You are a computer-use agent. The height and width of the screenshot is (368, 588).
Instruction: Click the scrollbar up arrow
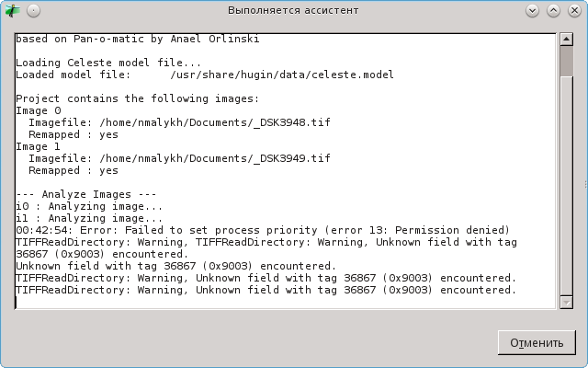tap(566, 39)
